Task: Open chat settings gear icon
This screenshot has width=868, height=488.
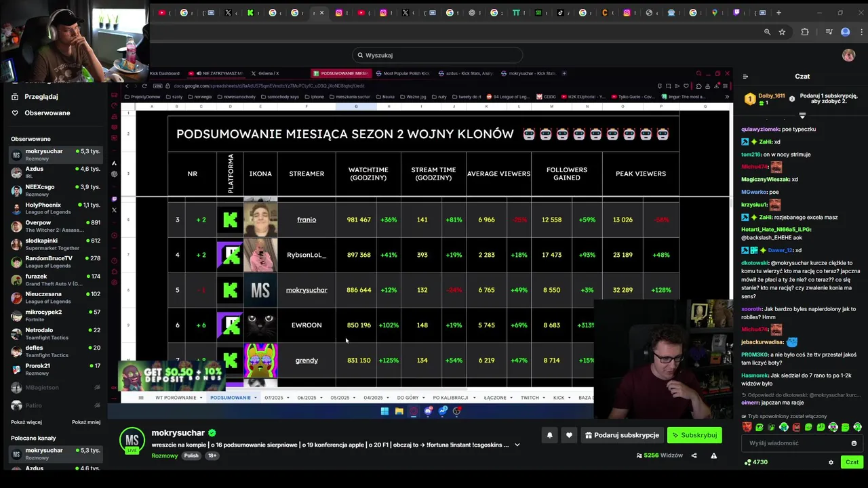Action: coord(831,462)
